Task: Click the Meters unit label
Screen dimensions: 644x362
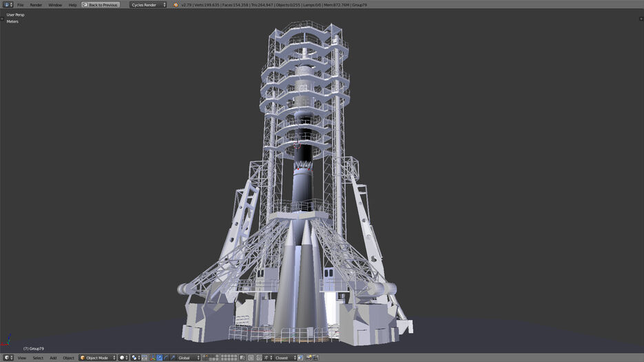Action: point(12,21)
